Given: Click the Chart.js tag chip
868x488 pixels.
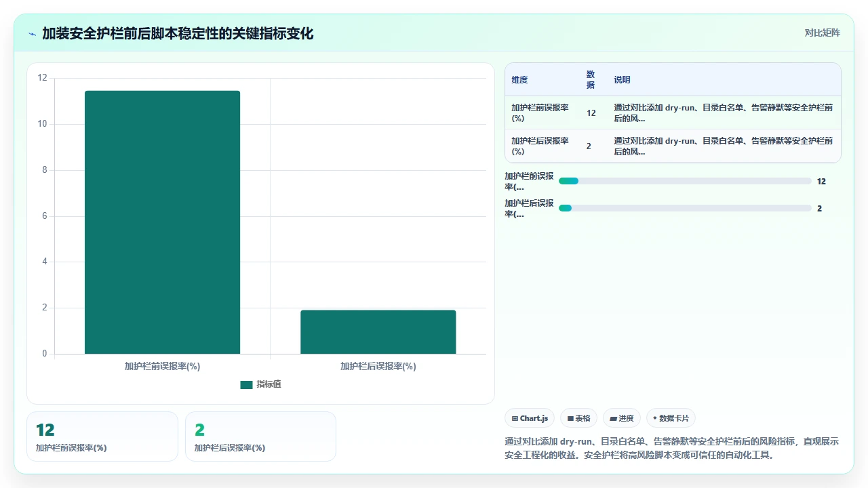Looking at the screenshot, I should [x=530, y=418].
